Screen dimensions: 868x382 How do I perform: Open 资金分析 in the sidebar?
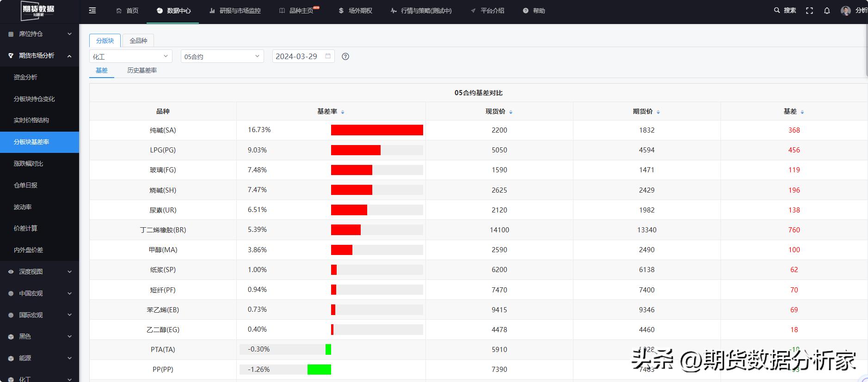click(x=25, y=77)
